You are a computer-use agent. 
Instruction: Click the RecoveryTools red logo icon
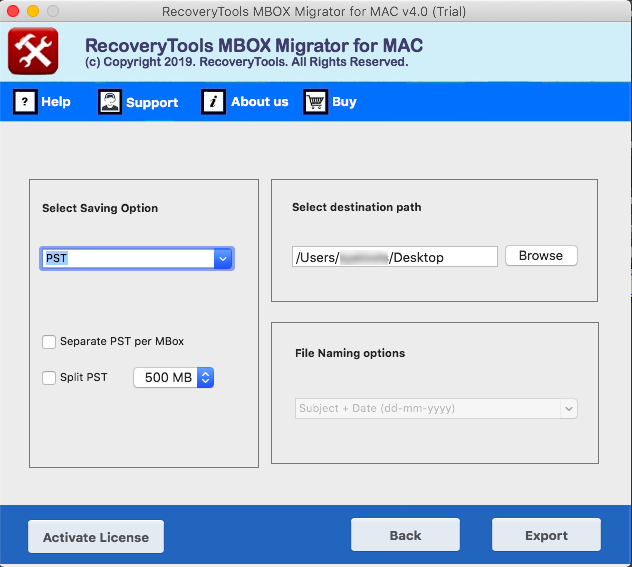click(x=33, y=51)
